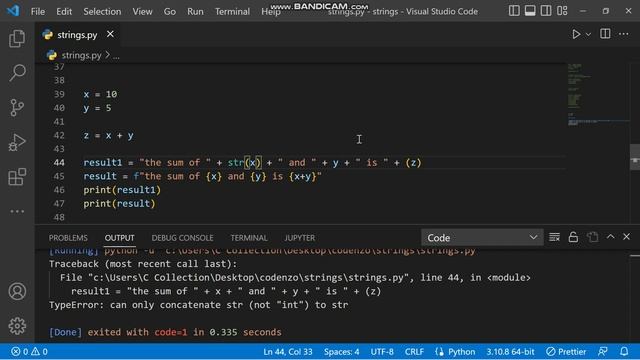
Task: Open the Selection menu
Action: (x=102, y=11)
